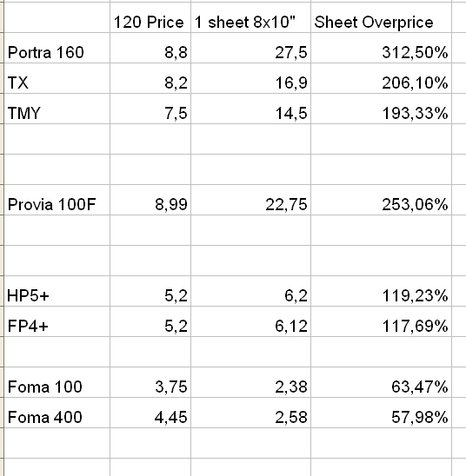Click the TMY film name cell

pyautogui.click(x=57, y=109)
